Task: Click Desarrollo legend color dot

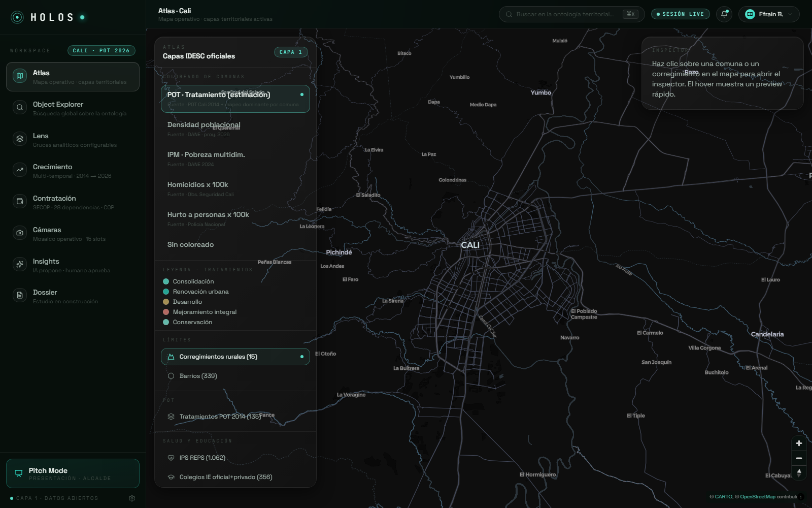Action: [166, 302]
